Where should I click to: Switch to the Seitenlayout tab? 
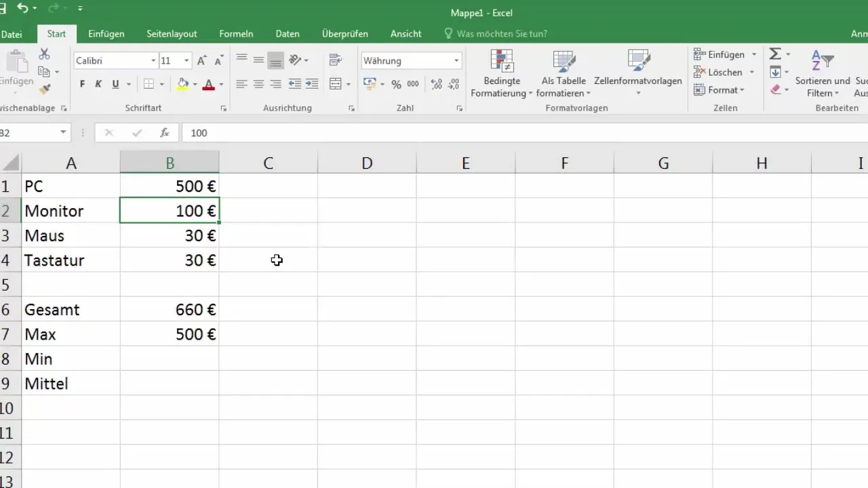coord(172,34)
